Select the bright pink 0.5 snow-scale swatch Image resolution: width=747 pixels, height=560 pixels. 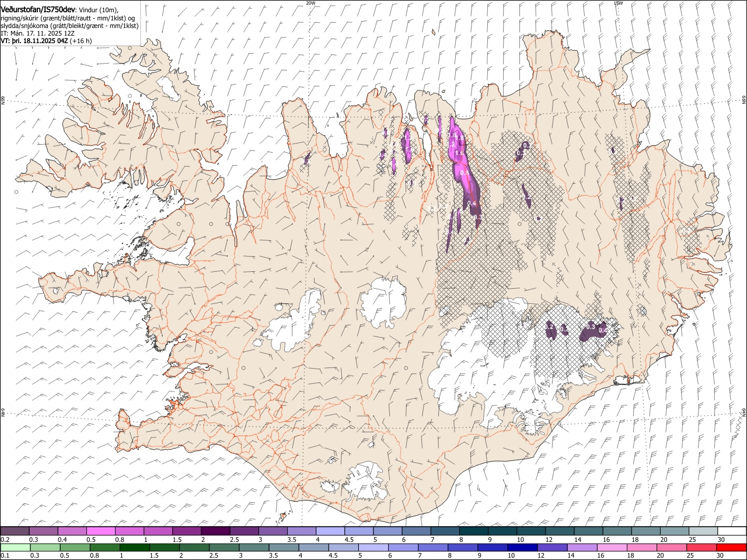point(101,531)
